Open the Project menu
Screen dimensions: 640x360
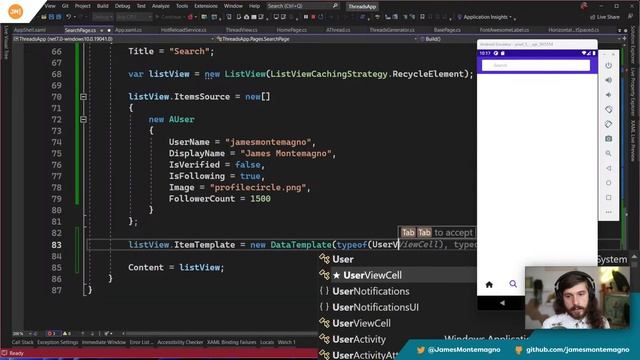coord(83,6)
